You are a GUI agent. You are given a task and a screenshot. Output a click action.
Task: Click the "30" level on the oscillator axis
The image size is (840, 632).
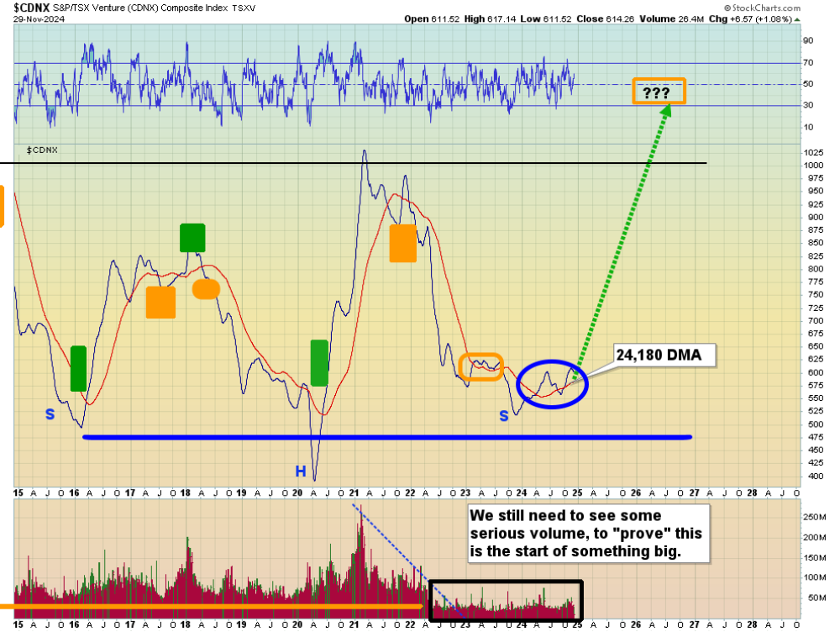pyautogui.click(x=808, y=105)
